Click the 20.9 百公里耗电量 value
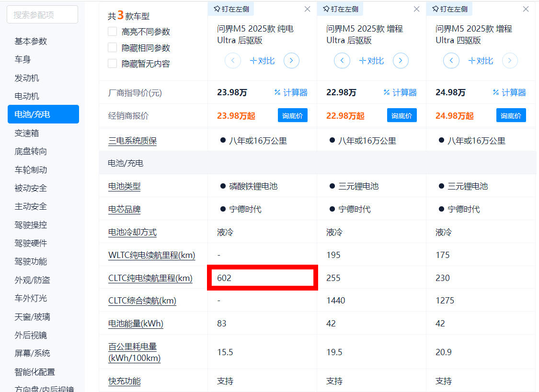Screen dimensions: 539x392 coord(444,352)
